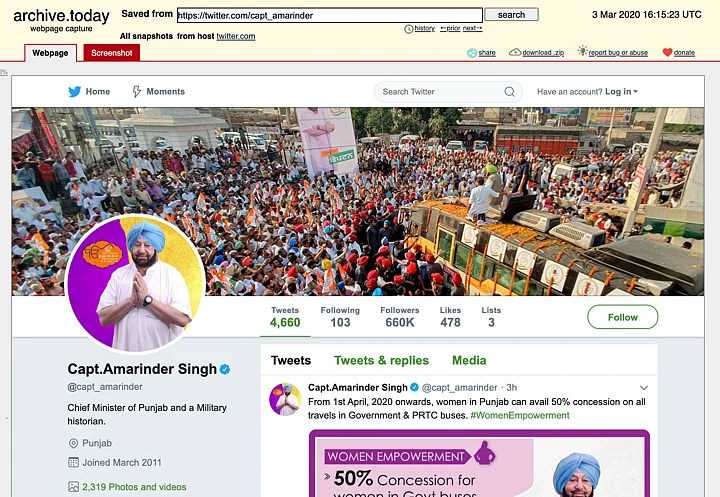Open the tweet options chevron menu
Image resolution: width=720 pixels, height=497 pixels.
(x=644, y=388)
